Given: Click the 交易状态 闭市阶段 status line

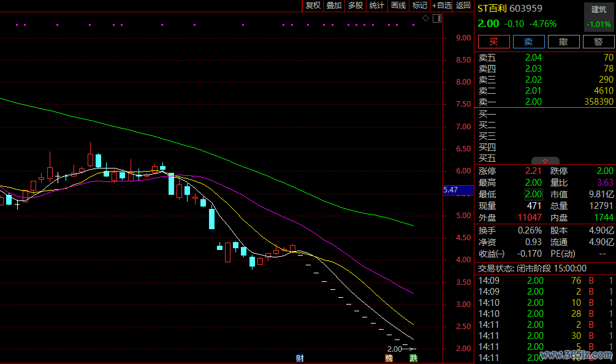Looking at the screenshot, I should (x=532, y=268).
